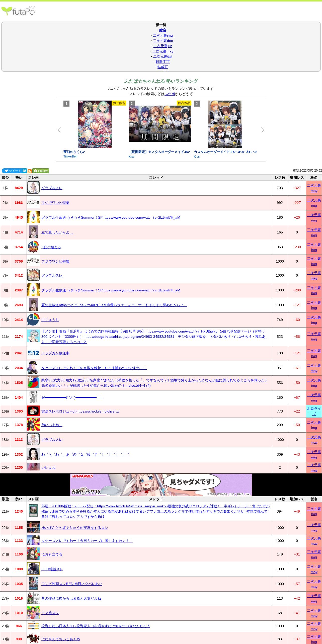
Task: Open 転載可 board link
Action: pyautogui.click(x=163, y=67)
